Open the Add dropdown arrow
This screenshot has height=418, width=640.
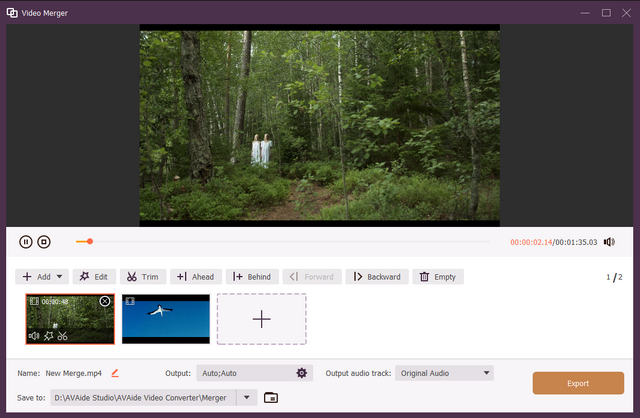click(x=60, y=277)
